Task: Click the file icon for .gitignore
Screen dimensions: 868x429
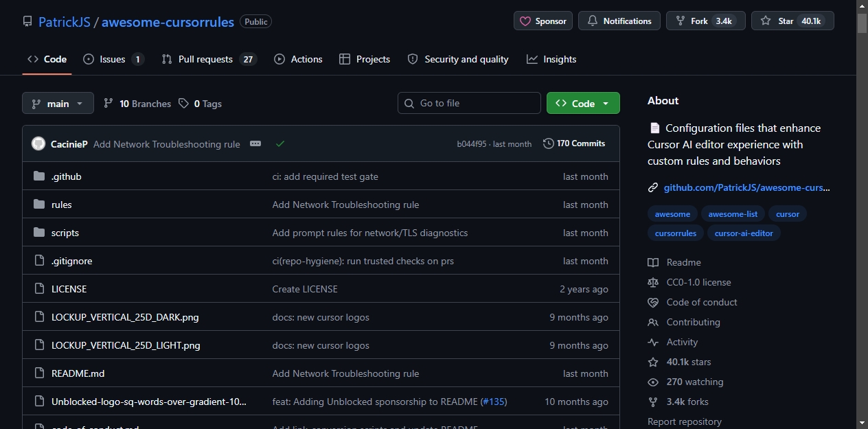Action: point(39,261)
